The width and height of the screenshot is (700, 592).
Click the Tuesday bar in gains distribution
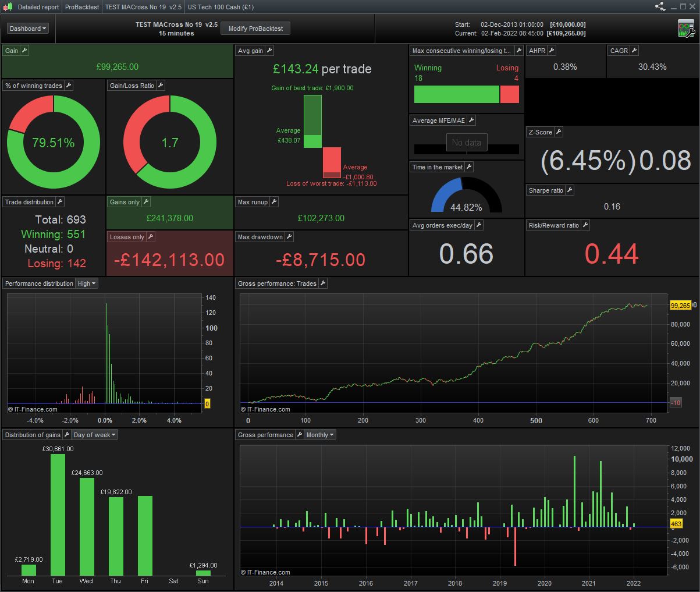[58, 515]
